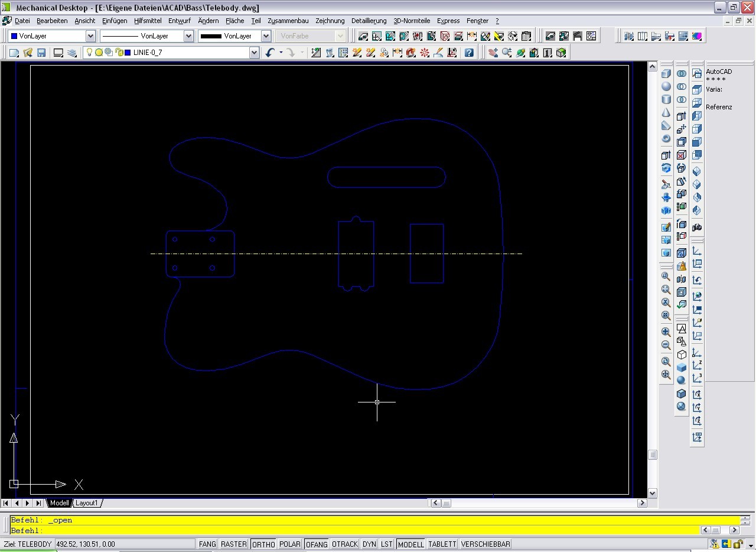Toggle LST lineweight display
This screenshot has width=756, height=552.
point(386,544)
